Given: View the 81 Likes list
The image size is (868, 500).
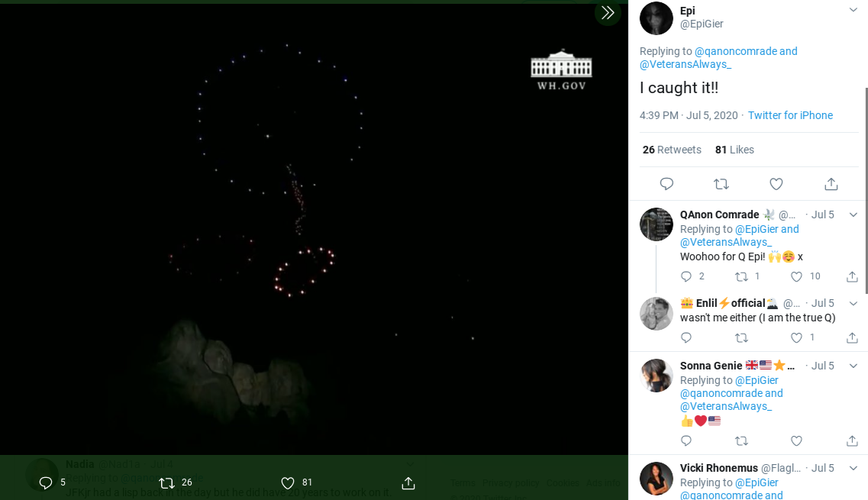Looking at the screenshot, I should point(734,150).
